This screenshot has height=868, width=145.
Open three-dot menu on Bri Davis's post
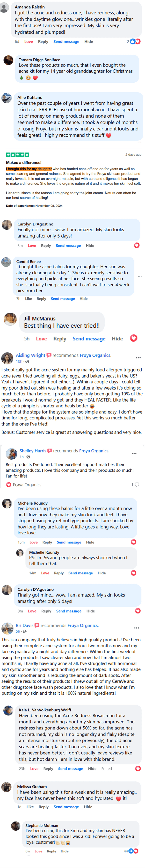tap(137, 628)
